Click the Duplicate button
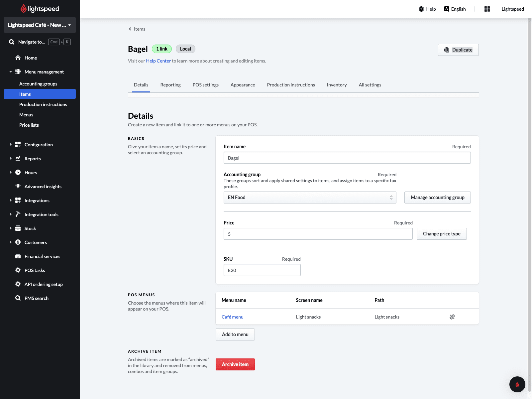The height and width of the screenshot is (399, 532). pos(458,50)
